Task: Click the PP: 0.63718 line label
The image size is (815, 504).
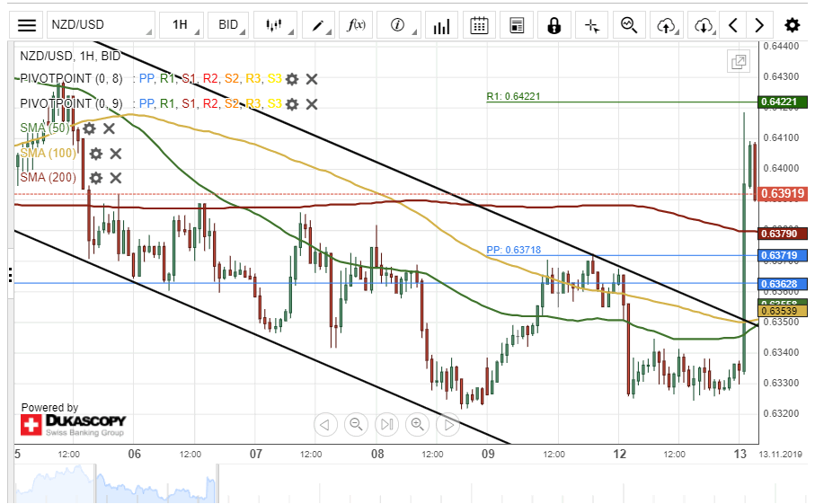Action: click(x=514, y=250)
